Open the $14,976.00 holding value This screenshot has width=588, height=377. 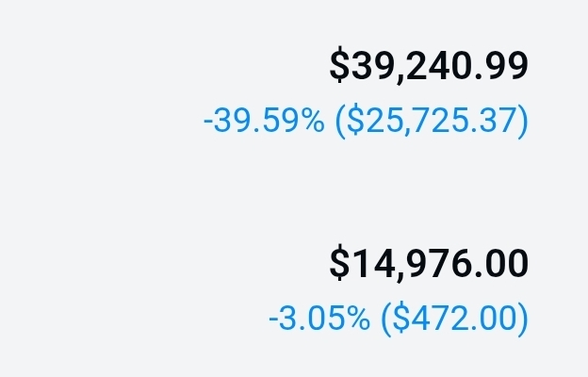pyautogui.click(x=429, y=264)
